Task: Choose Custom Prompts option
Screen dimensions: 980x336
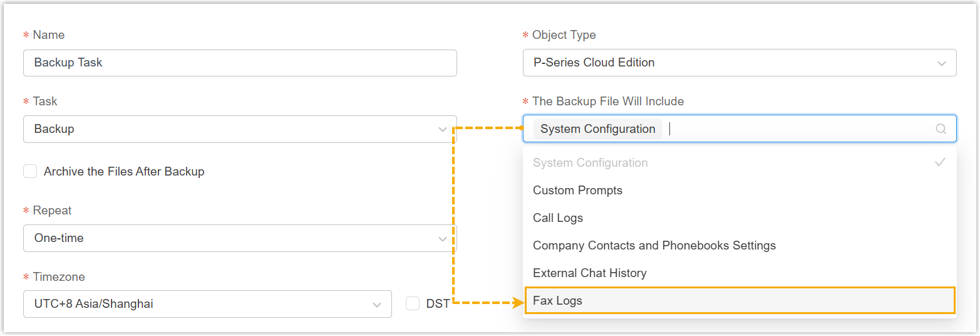Action: point(577,191)
